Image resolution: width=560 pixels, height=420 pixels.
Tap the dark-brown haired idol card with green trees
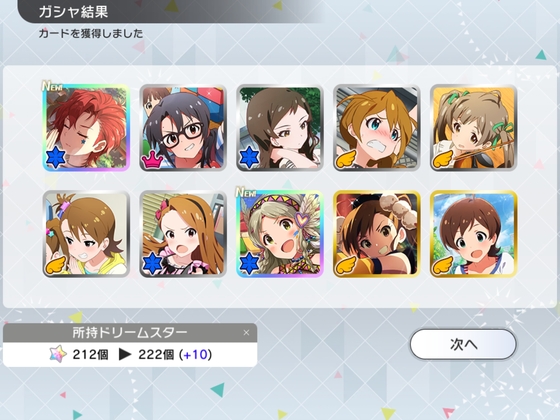coord(280,128)
